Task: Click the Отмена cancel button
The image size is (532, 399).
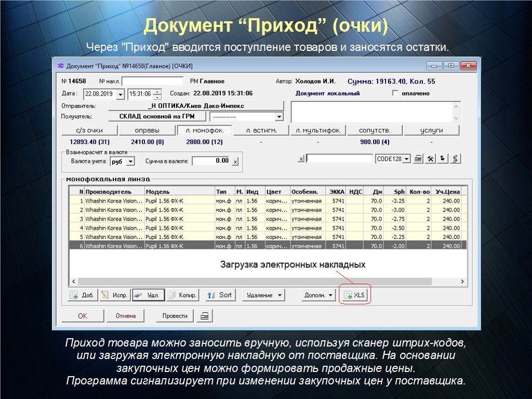Action: click(x=126, y=316)
